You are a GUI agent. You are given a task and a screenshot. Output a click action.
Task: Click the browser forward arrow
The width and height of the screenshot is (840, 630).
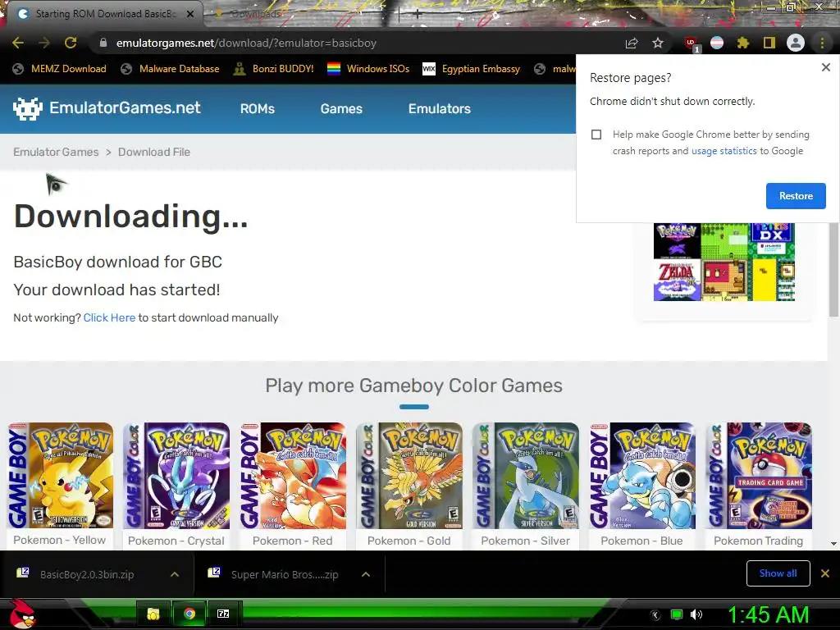click(x=44, y=43)
